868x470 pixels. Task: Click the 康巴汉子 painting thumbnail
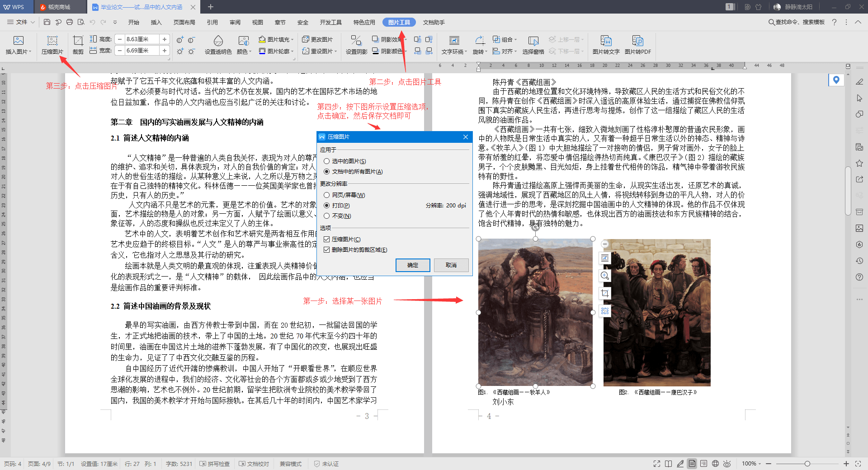coord(657,313)
